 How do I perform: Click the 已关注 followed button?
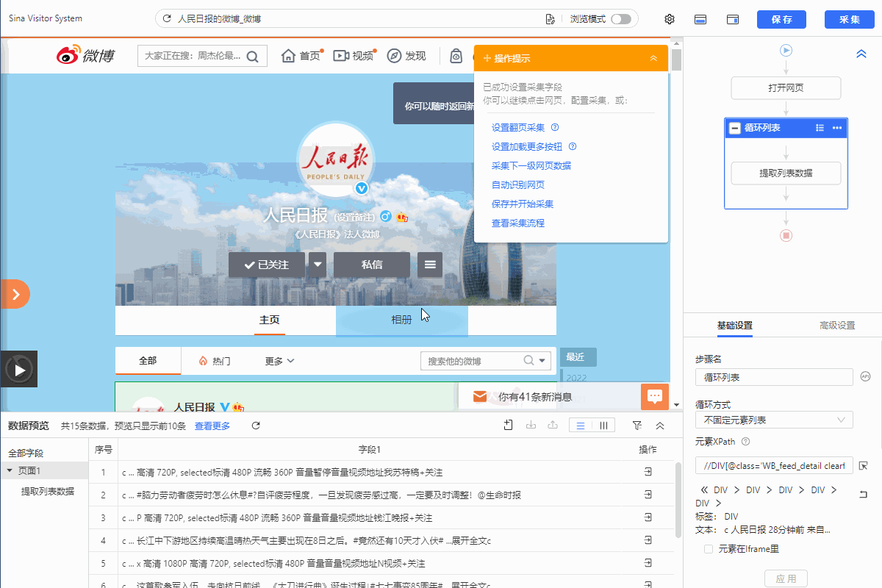tap(267, 265)
